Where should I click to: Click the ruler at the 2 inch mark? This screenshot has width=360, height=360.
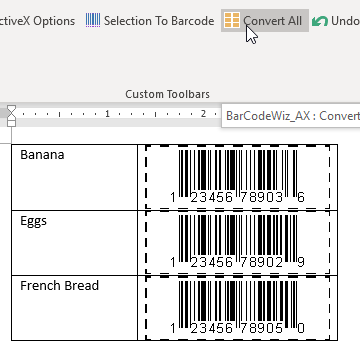point(203,114)
